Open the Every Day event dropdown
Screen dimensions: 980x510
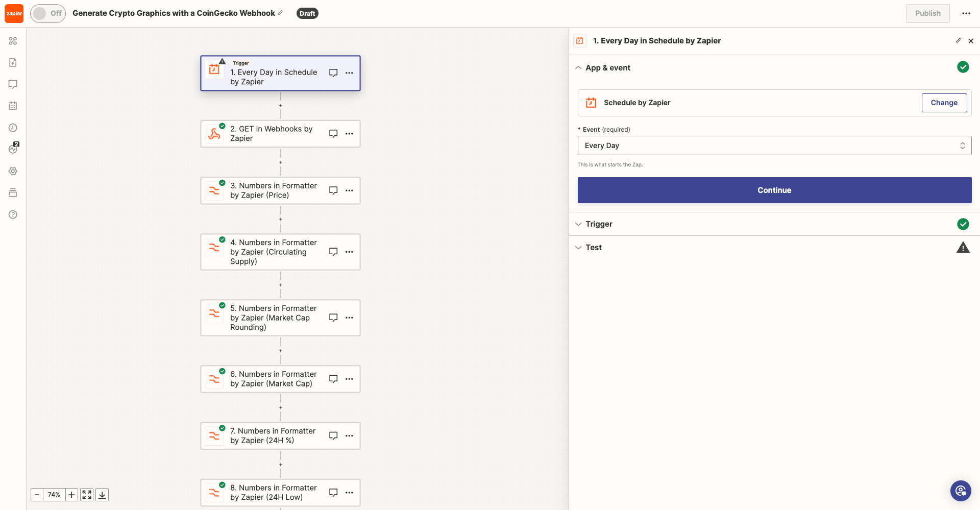pos(774,145)
